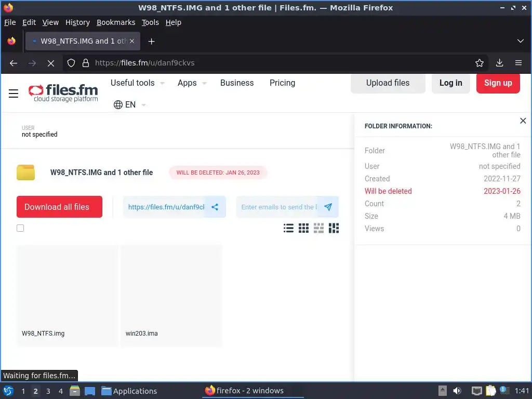Open the clipboard tray icon

tap(490, 391)
